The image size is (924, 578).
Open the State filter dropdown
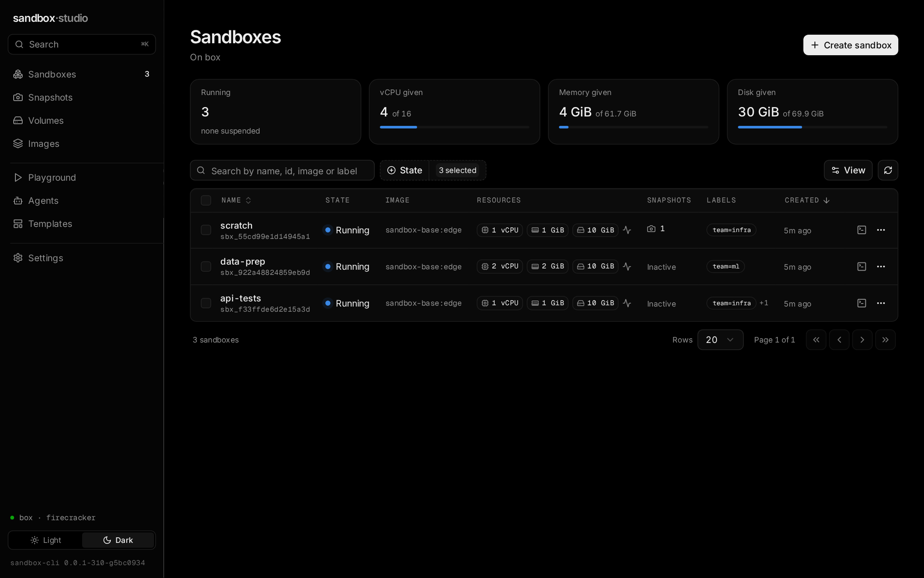405,170
